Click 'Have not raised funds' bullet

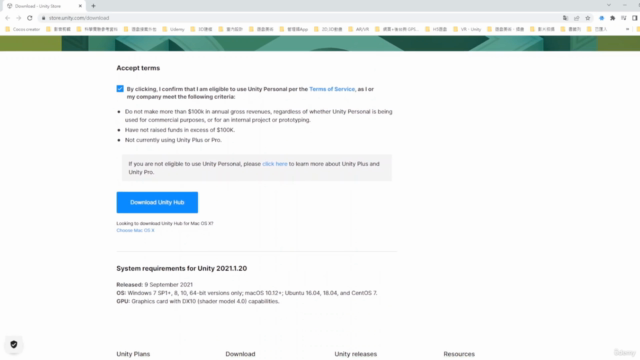coord(180,130)
